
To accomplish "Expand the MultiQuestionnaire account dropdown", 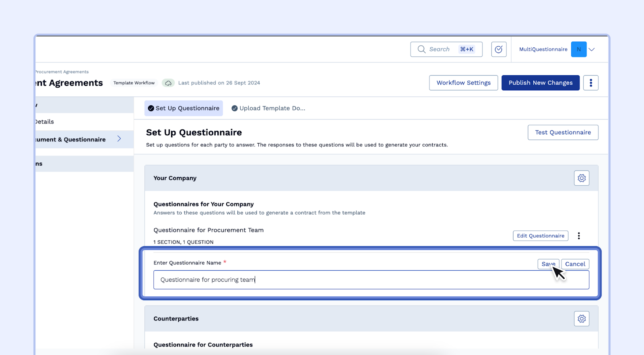I will point(592,49).
